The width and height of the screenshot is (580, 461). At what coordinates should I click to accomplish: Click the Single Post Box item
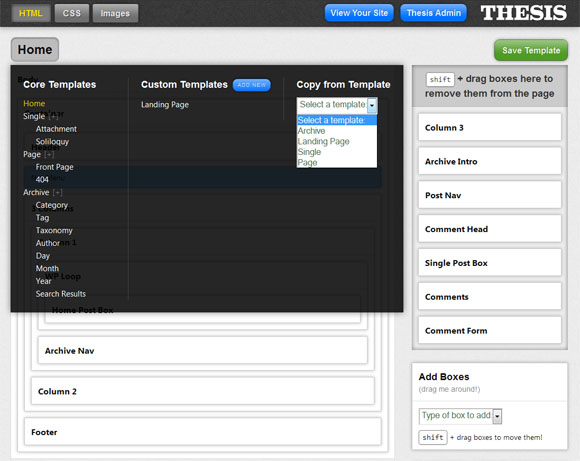click(489, 263)
